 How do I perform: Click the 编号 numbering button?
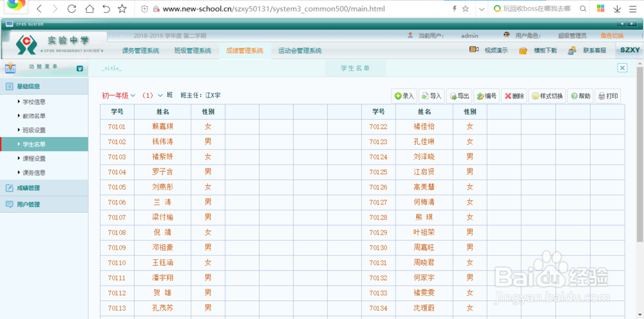[487, 96]
